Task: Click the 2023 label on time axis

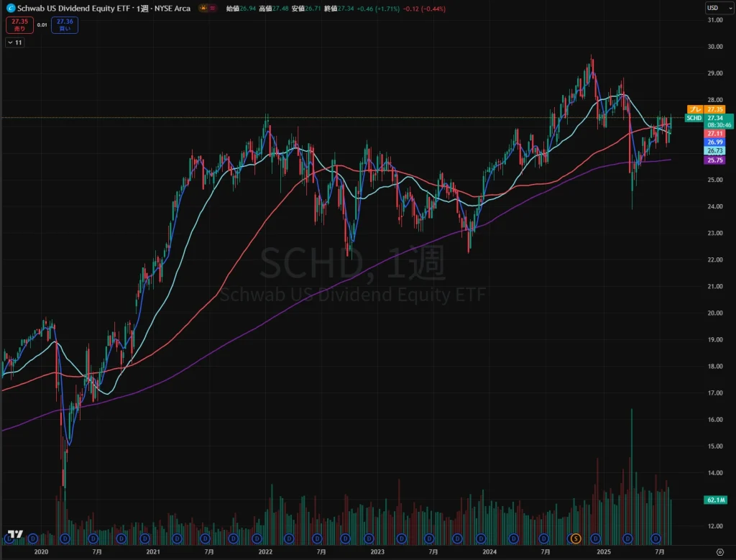Action: [377, 553]
